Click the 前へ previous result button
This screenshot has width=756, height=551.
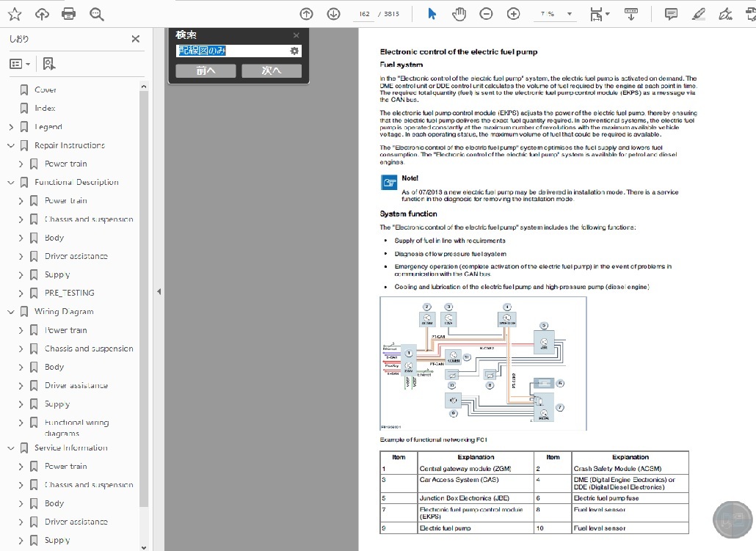click(206, 71)
